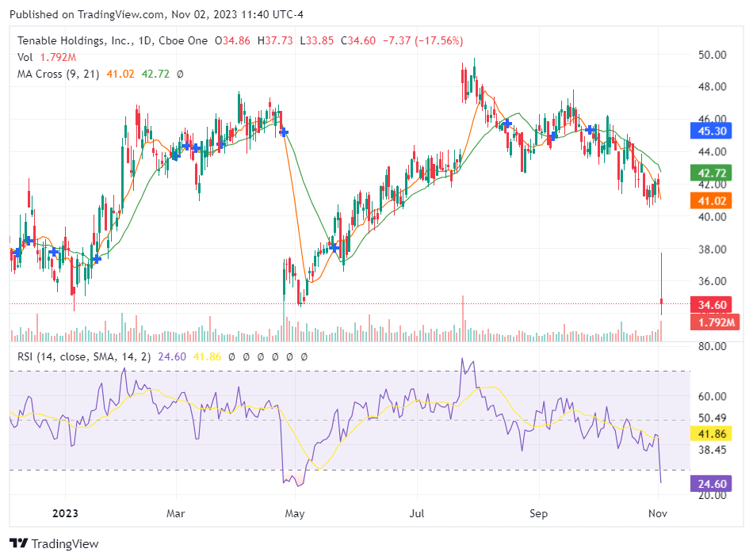The image size is (753, 560).
Task: Click the 80.00 RSI axis label
Action: pyautogui.click(x=713, y=346)
